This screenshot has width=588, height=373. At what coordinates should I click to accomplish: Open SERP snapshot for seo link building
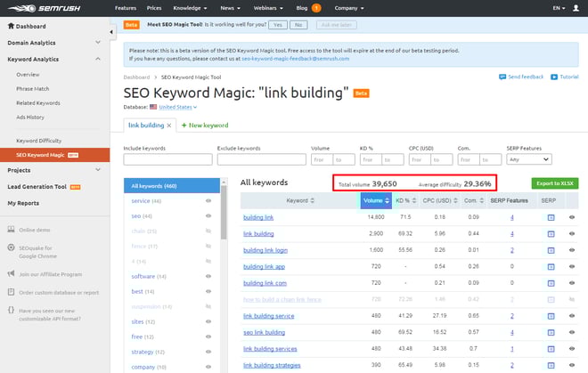[551, 333]
